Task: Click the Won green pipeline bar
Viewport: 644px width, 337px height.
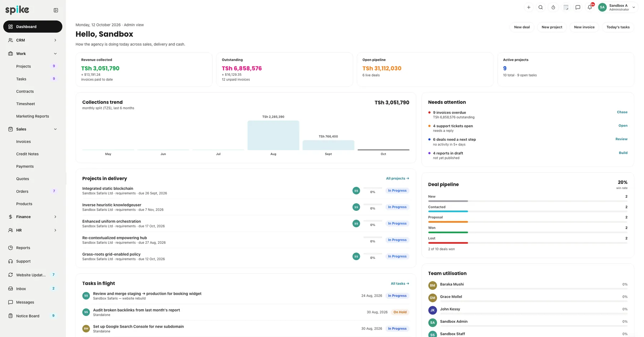Action: click(x=448, y=232)
